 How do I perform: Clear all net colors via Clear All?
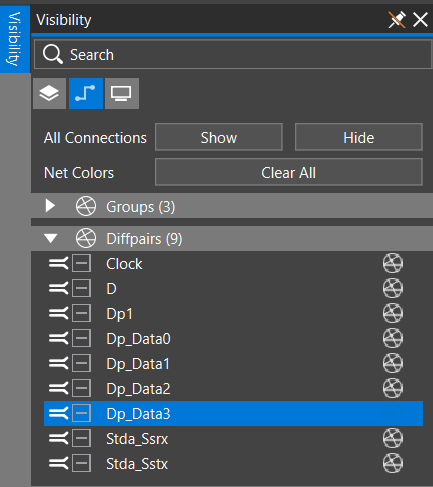coord(289,172)
